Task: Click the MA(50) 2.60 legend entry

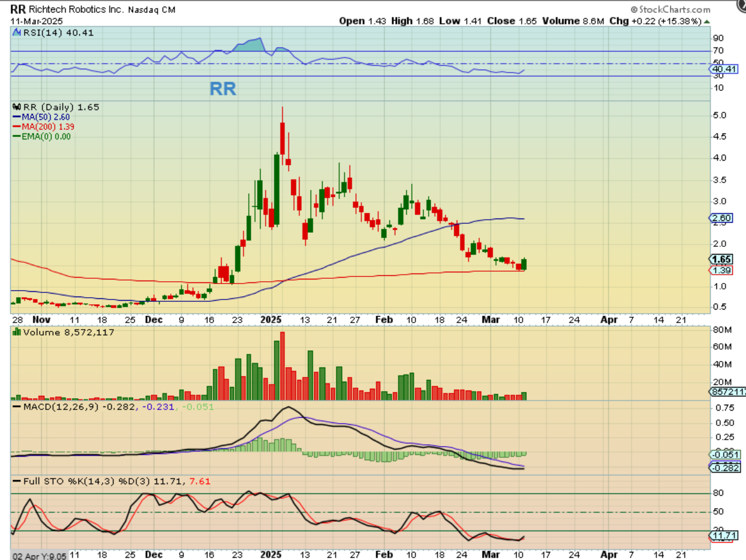Action: 41,117
